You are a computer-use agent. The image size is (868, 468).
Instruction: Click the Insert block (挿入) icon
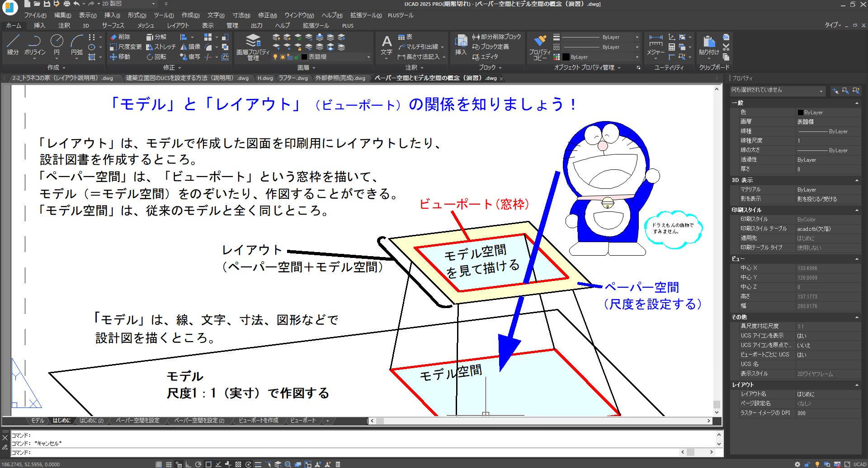(461, 46)
